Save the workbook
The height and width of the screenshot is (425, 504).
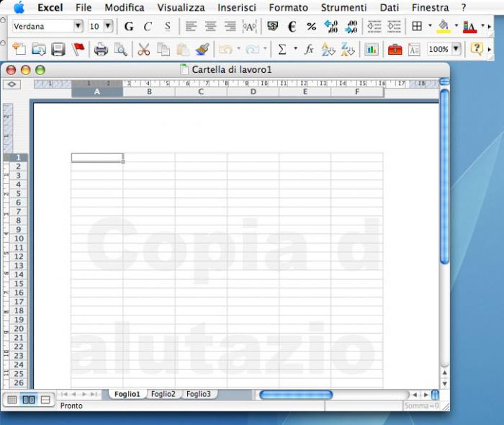pos(58,49)
